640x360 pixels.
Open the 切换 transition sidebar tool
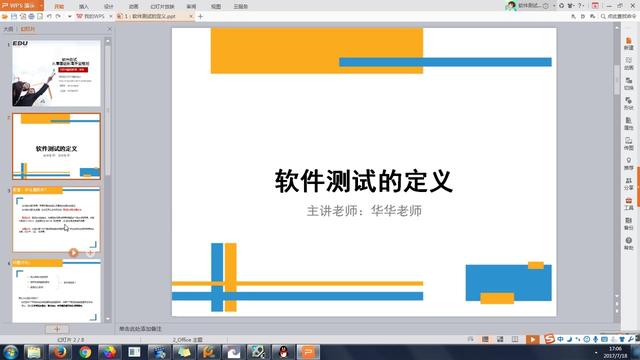click(629, 83)
